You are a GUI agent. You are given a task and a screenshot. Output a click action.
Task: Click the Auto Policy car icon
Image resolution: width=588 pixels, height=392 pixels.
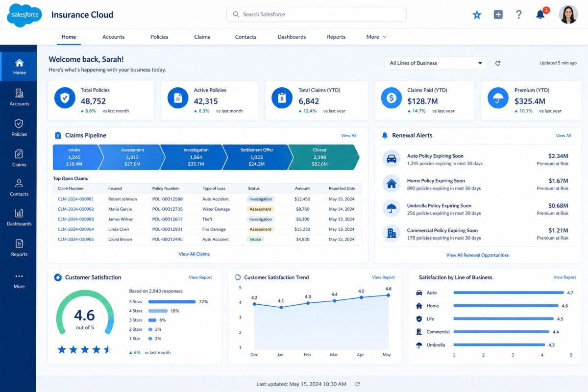392,159
